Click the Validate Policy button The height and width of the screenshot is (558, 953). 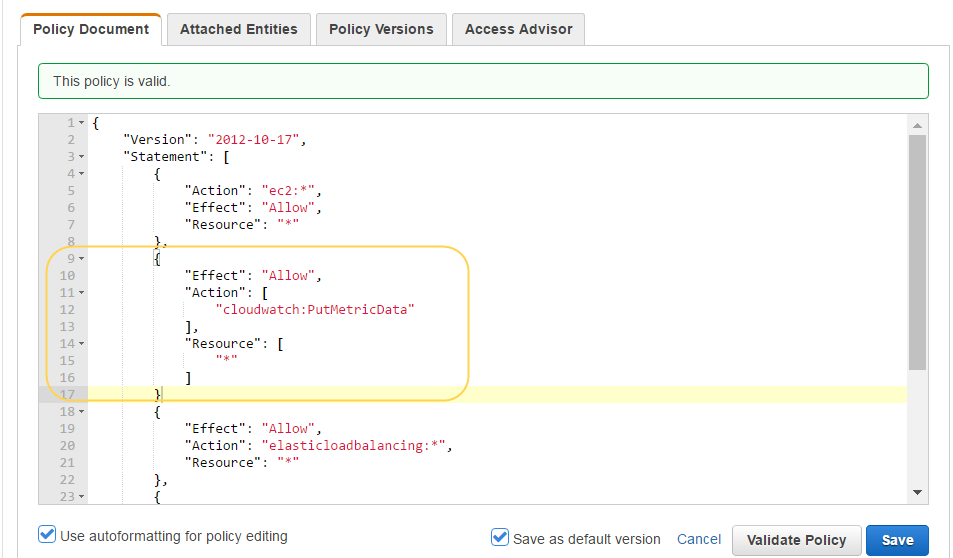[x=796, y=540]
